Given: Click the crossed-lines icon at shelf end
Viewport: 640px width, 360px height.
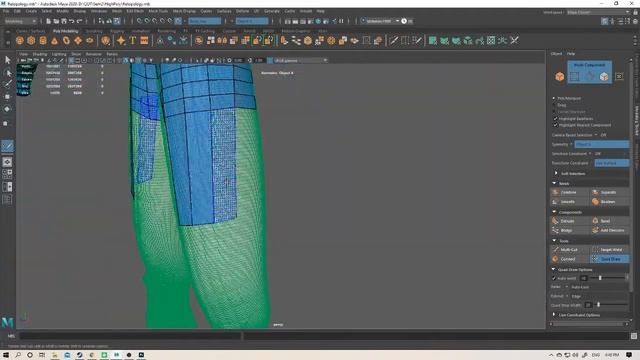Looking at the screenshot, I should (515, 40).
